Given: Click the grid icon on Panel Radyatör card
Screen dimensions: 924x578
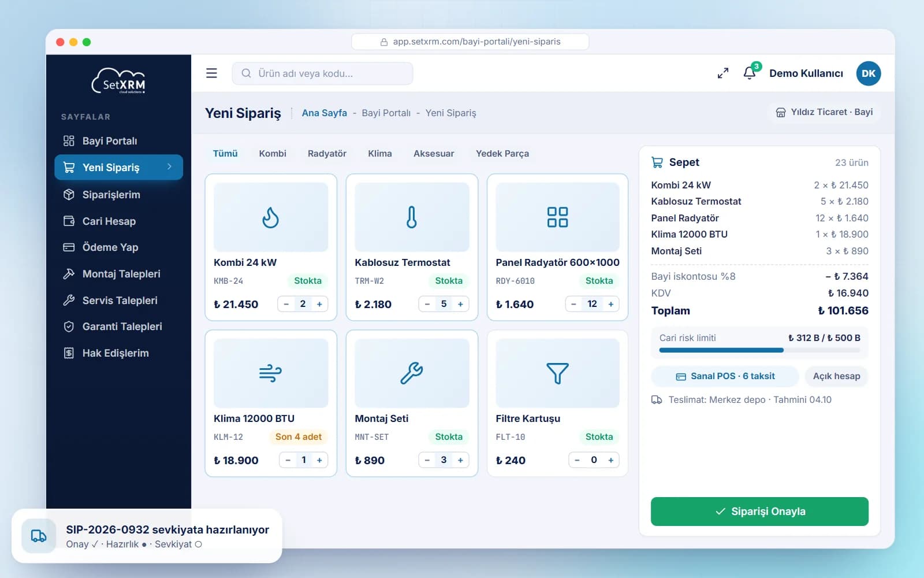Looking at the screenshot, I should [x=557, y=217].
